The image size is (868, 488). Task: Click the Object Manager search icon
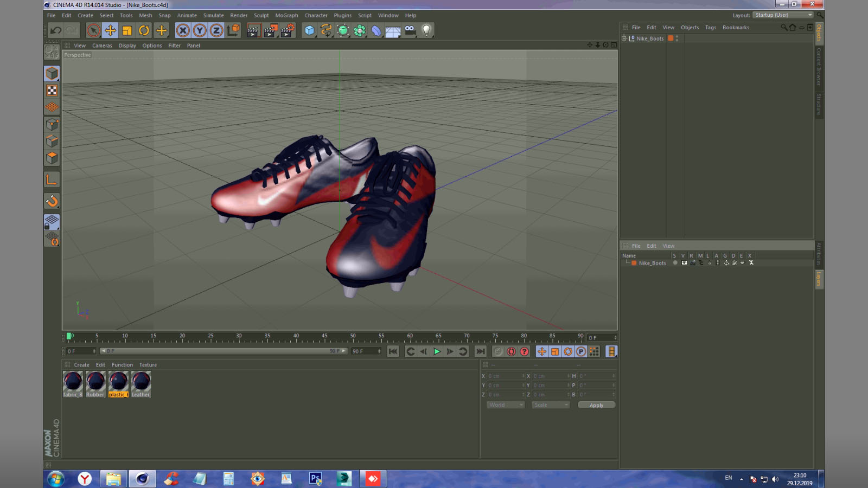[784, 27]
